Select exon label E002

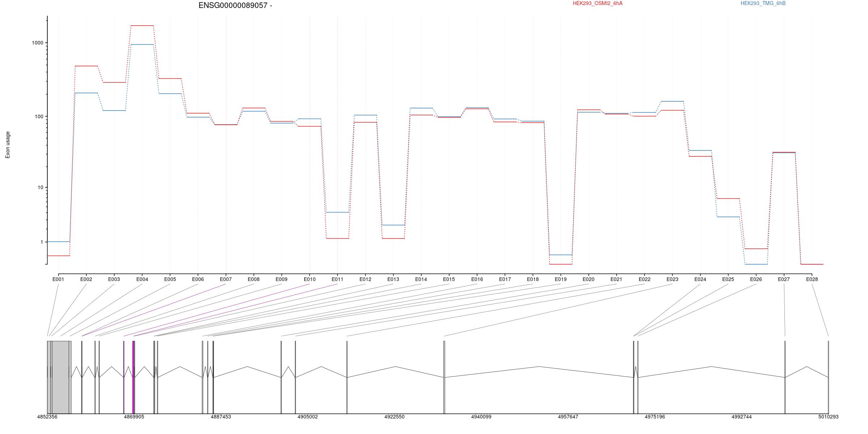pyautogui.click(x=86, y=279)
